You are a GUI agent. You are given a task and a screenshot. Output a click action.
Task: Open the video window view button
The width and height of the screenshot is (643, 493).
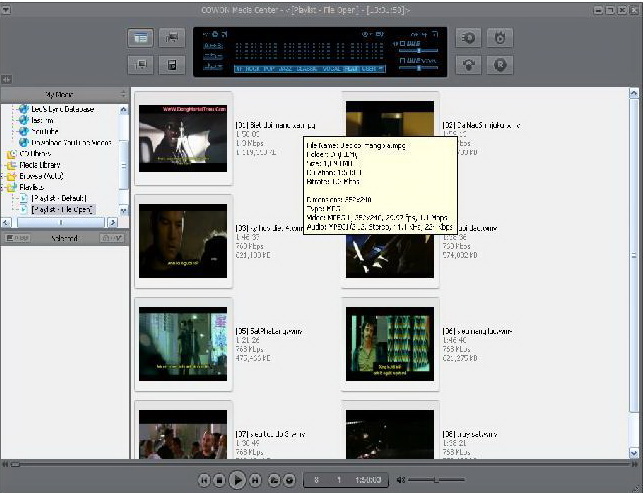coord(172,38)
